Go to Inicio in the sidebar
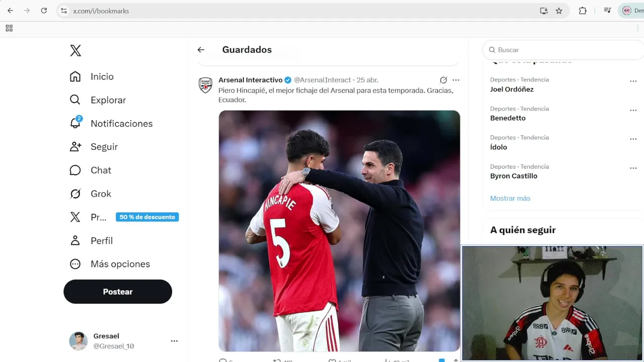This screenshot has height=362, width=644. click(102, 76)
